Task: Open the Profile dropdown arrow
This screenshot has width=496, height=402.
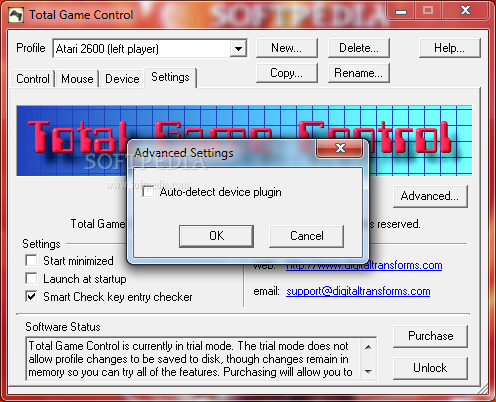Action: (x=238, y=49)
